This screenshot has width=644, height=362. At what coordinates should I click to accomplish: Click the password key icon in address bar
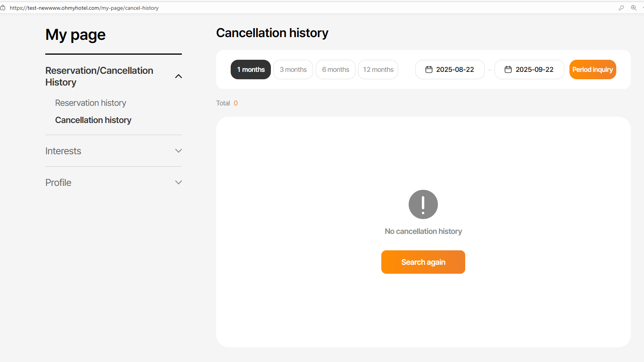(621, 8)
